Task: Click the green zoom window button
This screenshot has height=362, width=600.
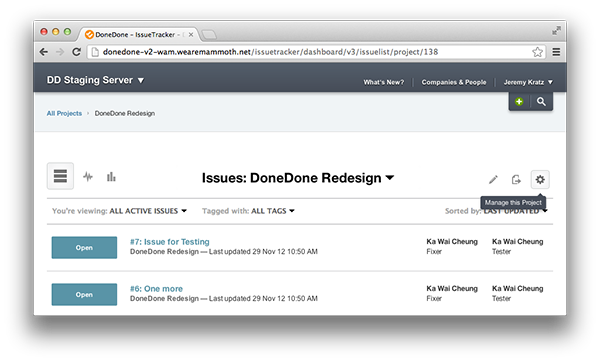Action: [67, 32]
